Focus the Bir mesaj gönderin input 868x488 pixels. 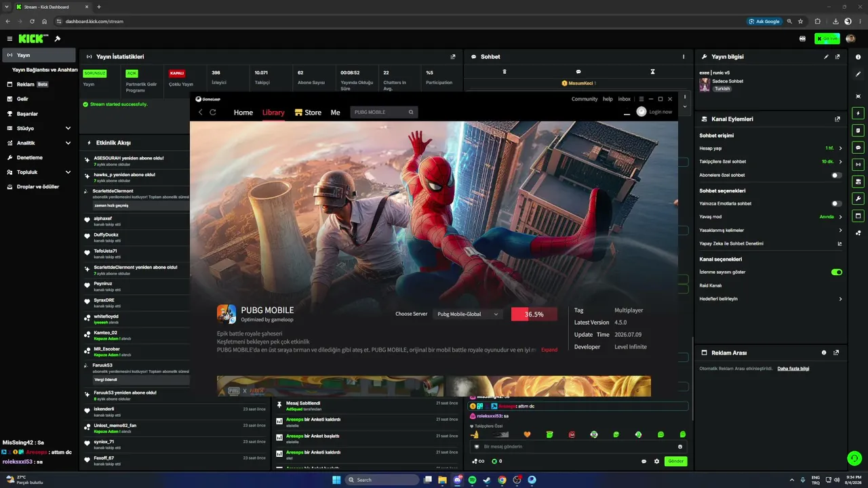[x=578, y=447]
